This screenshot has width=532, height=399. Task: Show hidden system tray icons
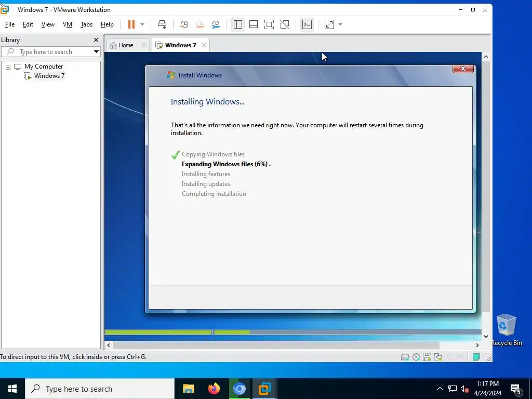[x=440, y=389]
